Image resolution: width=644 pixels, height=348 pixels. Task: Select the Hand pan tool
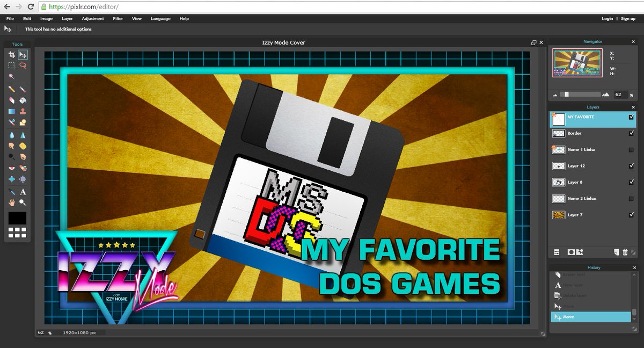point(11,202)
